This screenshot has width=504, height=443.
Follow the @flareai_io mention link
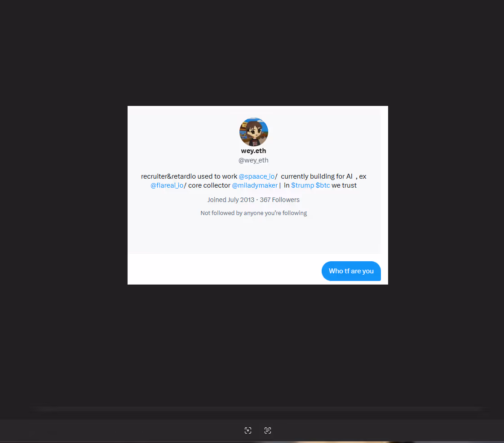pos(167,185)
